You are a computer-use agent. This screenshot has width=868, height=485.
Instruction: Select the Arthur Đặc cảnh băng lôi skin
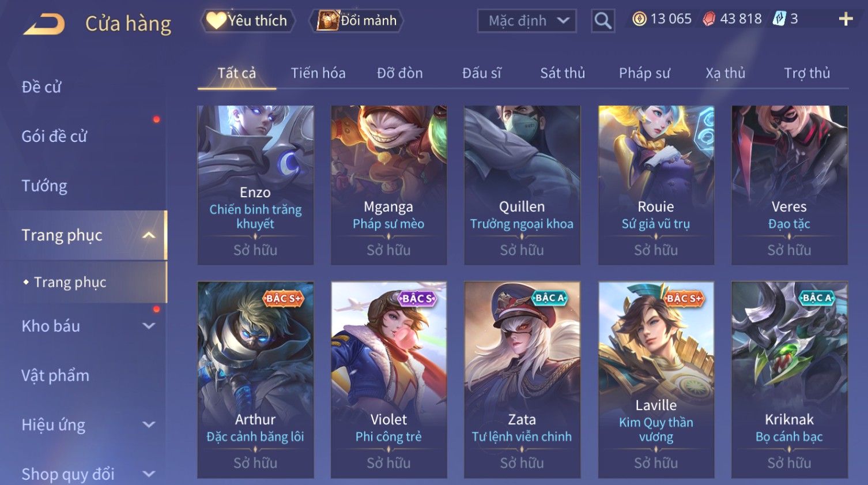[x=255, y=379]
